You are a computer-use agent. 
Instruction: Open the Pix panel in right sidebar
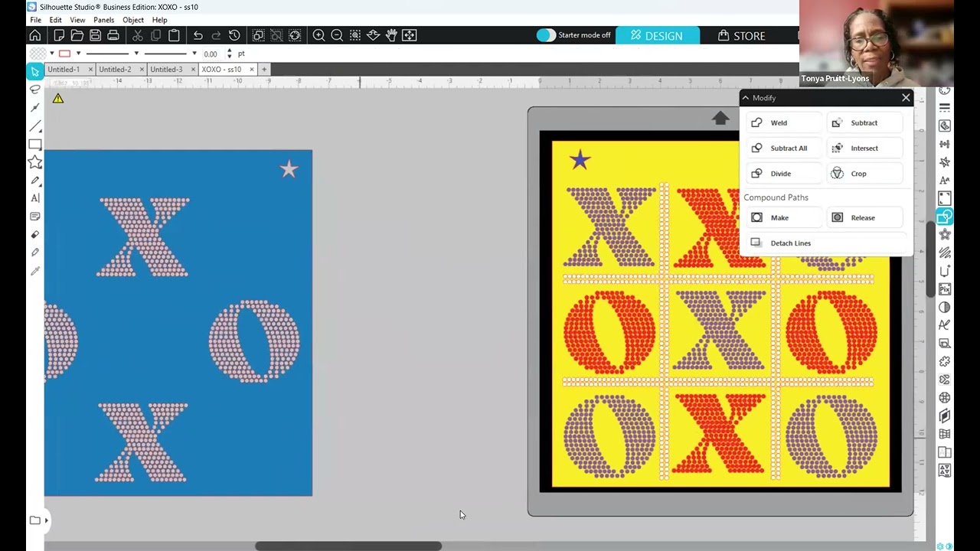pos(945,289)
